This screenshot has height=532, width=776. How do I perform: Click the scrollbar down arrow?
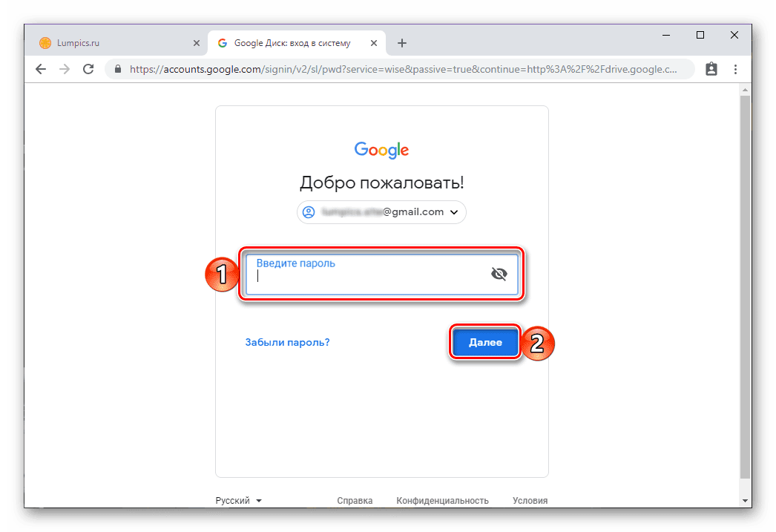745,501
